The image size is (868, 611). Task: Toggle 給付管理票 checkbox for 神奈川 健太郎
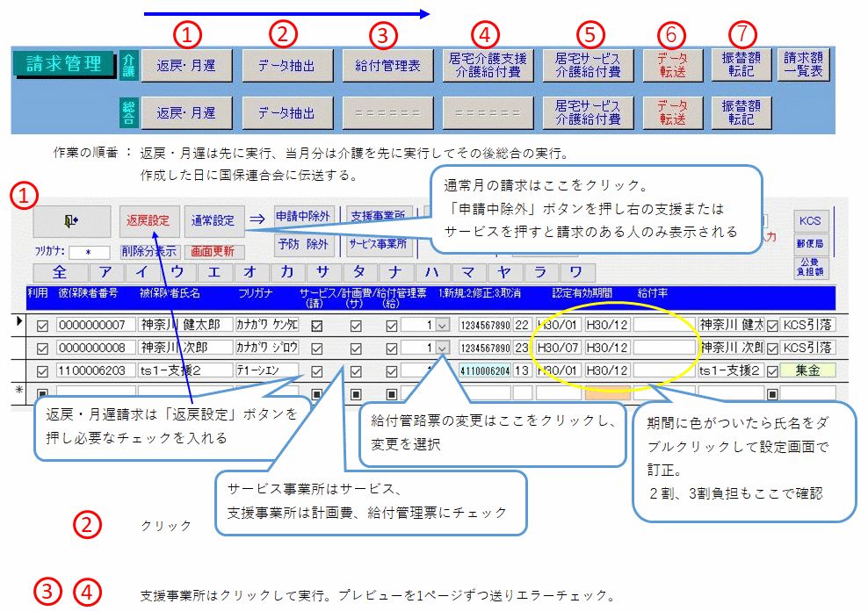tap(391, 326)
